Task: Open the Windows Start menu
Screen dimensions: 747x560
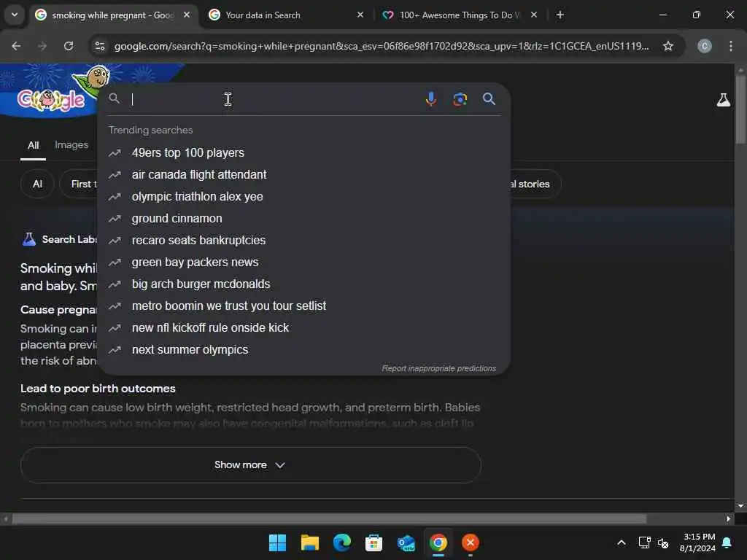Action: pos(277,542)
